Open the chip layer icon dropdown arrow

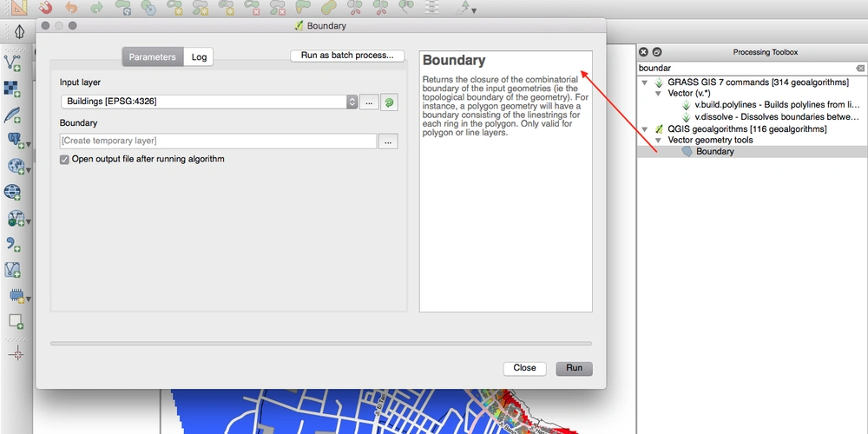click(x=28, y=299)
